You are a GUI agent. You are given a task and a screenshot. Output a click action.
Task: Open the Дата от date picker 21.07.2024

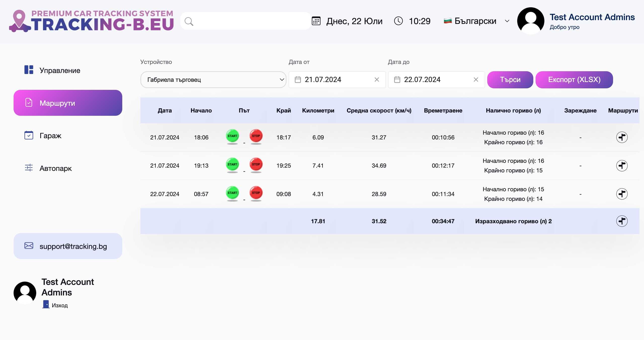click(337, 80)
